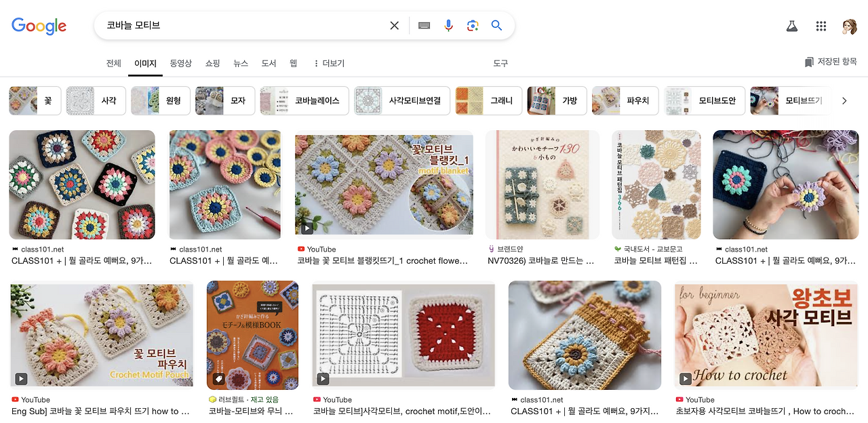Enable the 그래니 filter chip

pyautogui.click(x=488, y=100)
